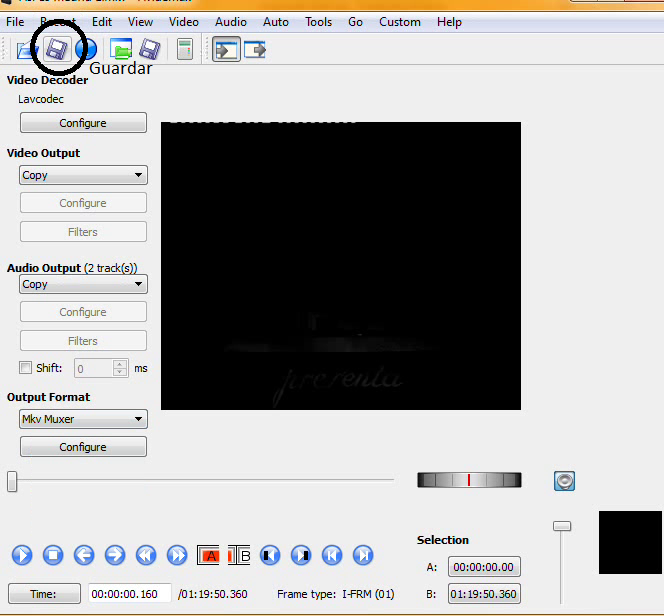The width and height of the screenshot is (664, 616).
Task: Click the Time: button
Action: pyautogui.click(x=44, y=594)
